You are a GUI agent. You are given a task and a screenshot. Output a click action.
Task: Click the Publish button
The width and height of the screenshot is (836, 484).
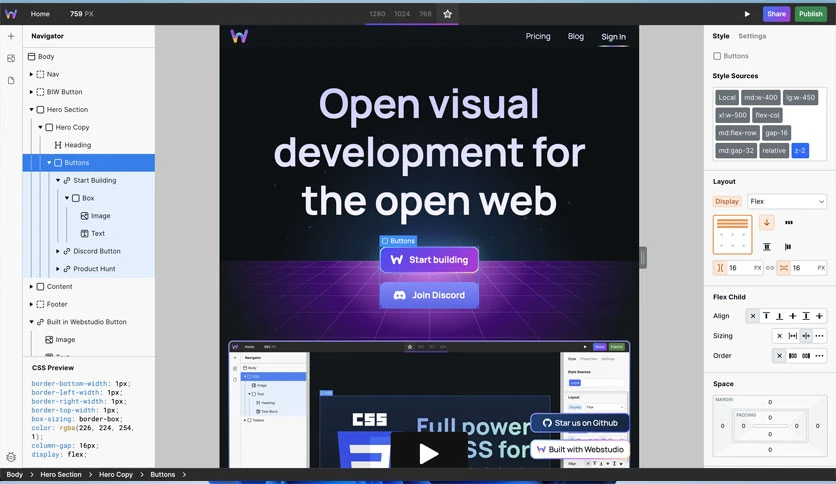coord(810,14)
